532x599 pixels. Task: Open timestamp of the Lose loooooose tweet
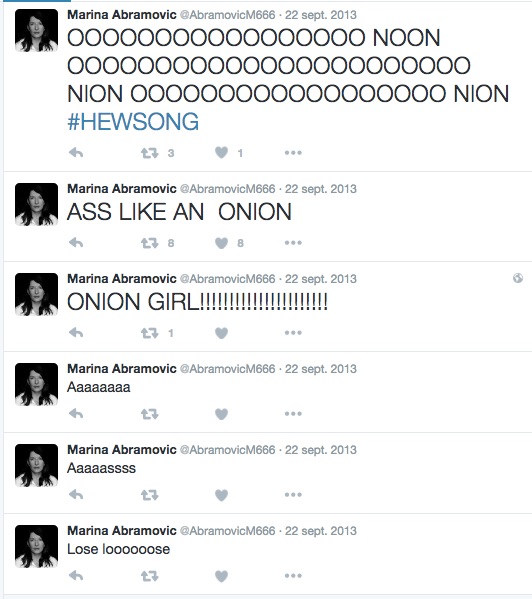tap(321, 531)
